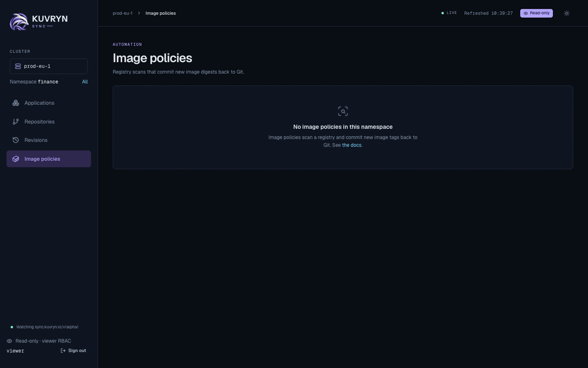Screen dimensions: 588x368
Task: Click the Watching sync.kuvryn.io status text
Action: 47,327
